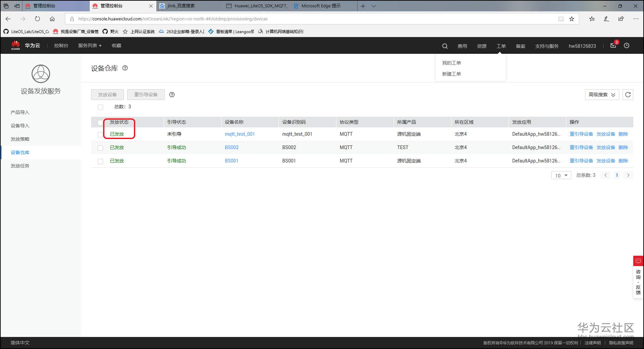Open 设备导入 in the sidebar

(x=20, y=126)
